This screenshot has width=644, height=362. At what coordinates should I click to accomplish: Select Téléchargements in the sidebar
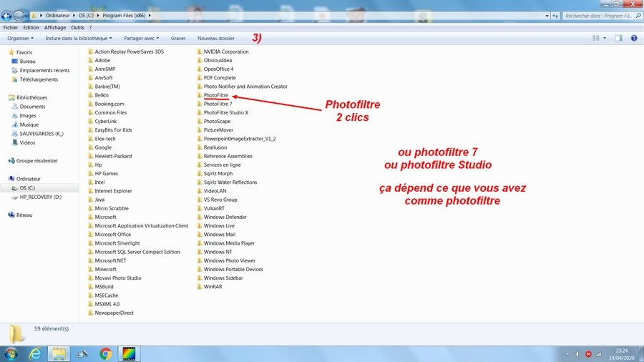pos(39,79)
